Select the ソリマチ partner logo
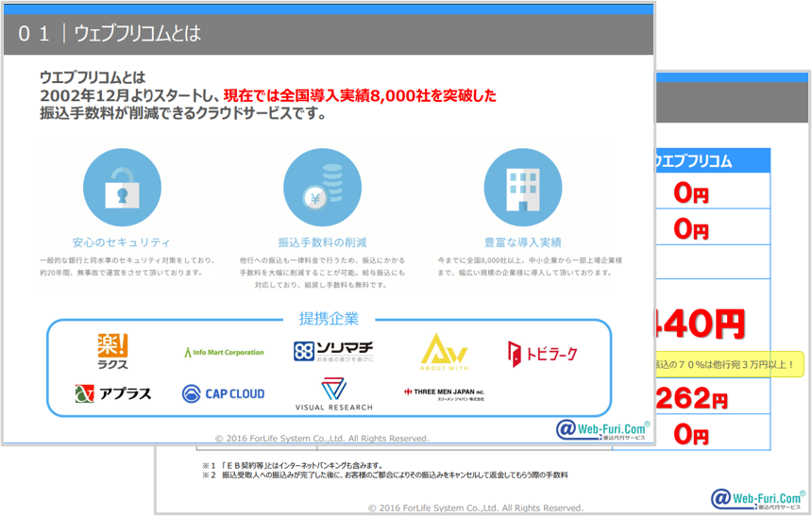Screen dimensions: 812x516 (333, 352)
